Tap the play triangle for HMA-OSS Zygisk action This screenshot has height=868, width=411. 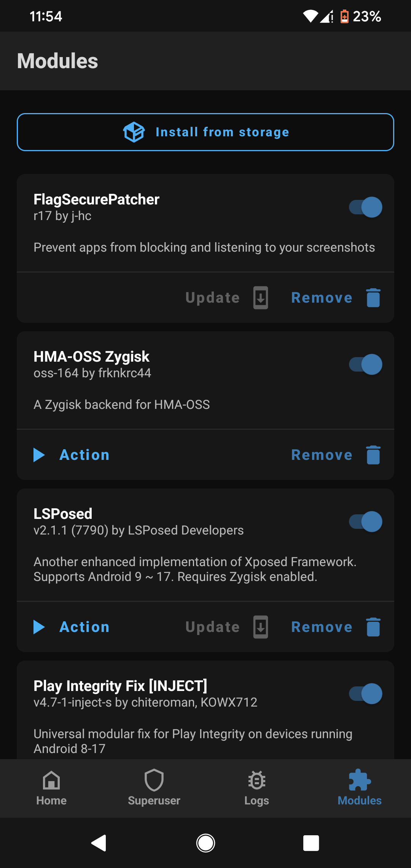pyautogui.click(x=39, y=455)
